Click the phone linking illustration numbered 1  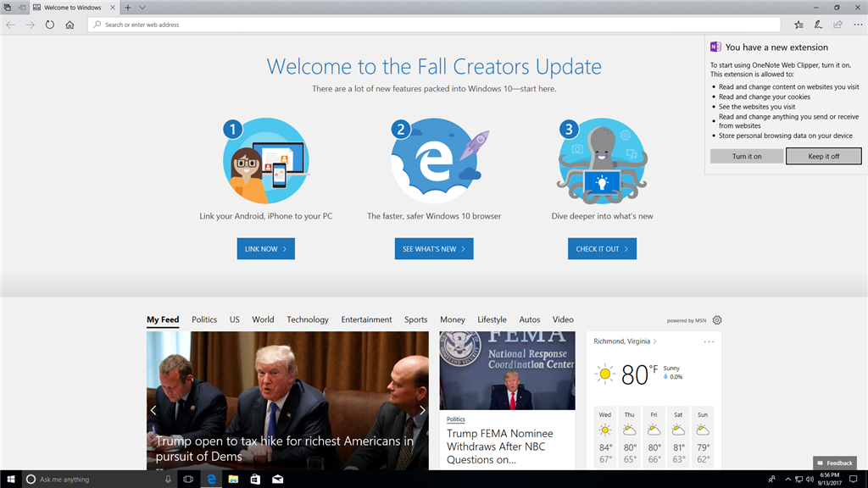(265, 160)
